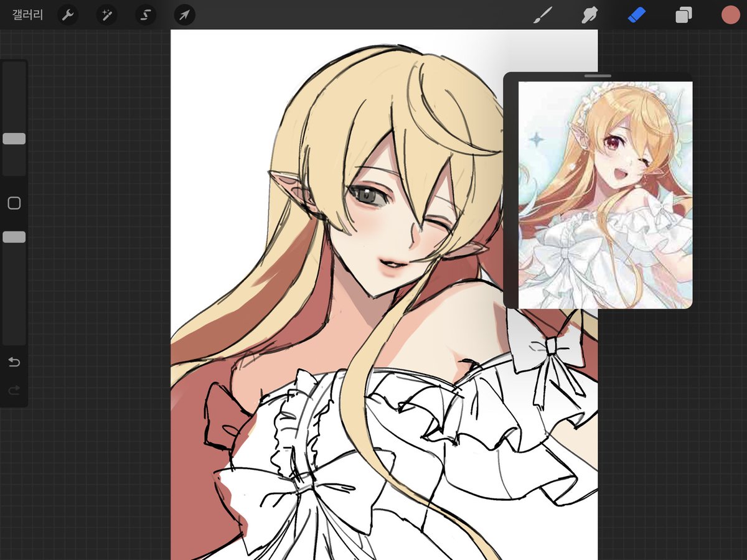Activate the Transform arrow tool
747x560 pixels.
click(184, 15)
